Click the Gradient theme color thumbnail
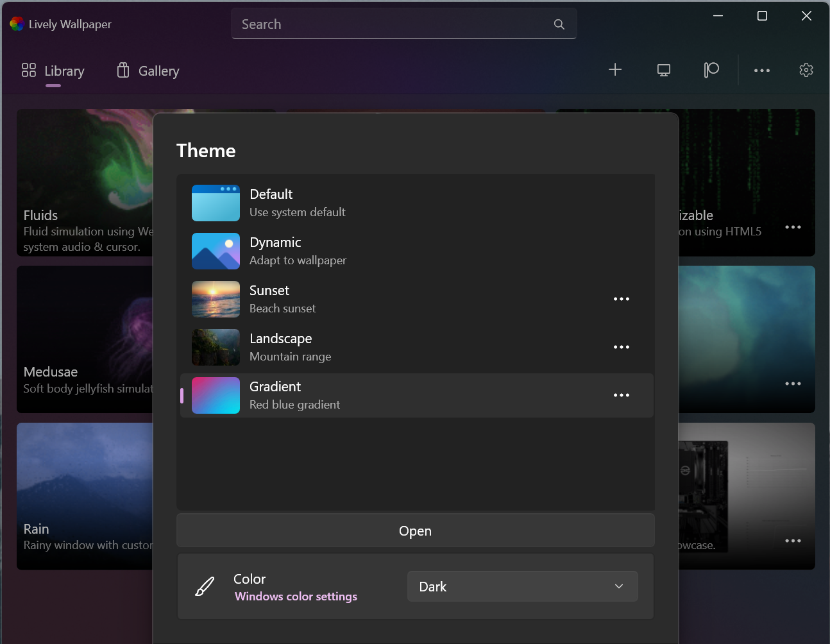Screen dimensions: 830x644 coord(216,395)
